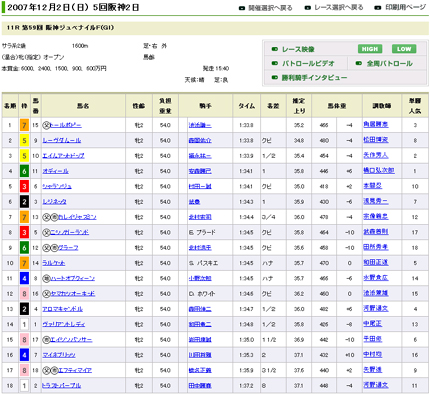
Task: Click the 父 mark beside ヤマカツオーキッド
Action: point(46,294)
